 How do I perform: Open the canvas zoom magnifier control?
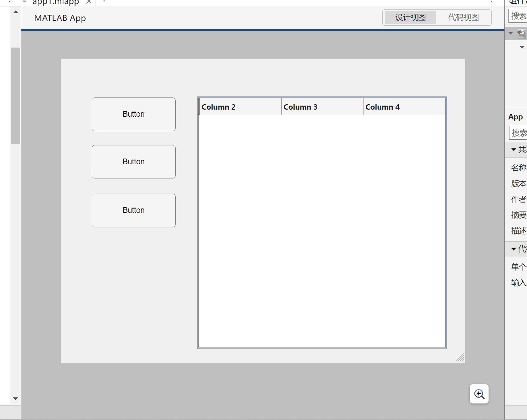pos(479,394)
